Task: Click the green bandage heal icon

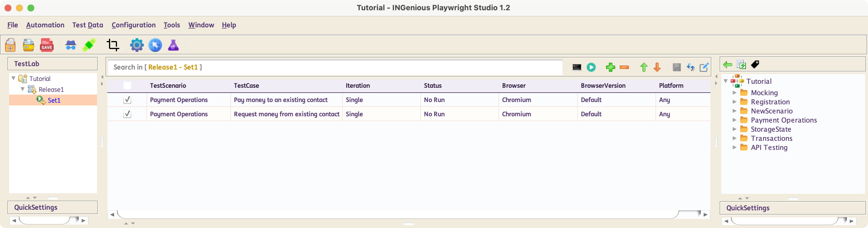Action: pos(89,45)
